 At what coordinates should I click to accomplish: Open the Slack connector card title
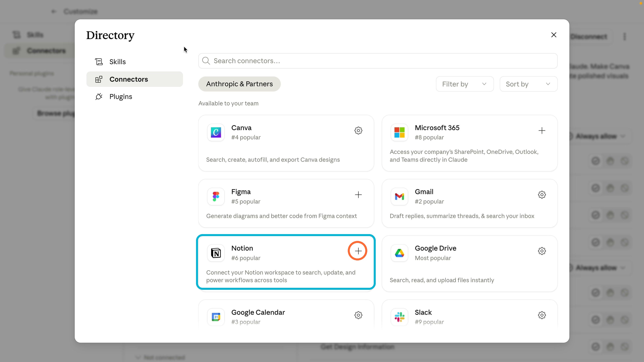click(423, 312)
